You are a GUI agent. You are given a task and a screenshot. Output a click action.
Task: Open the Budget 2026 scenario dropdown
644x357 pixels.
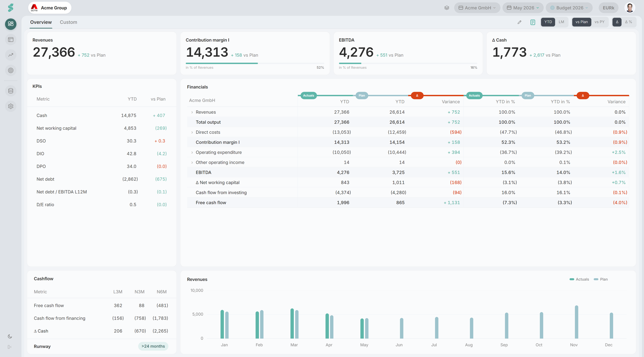click(x=569, y=8)
